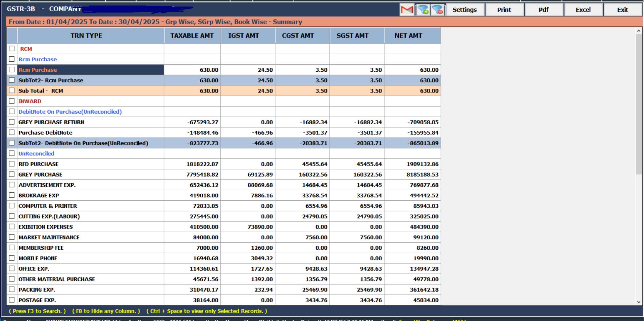Select the checkbox beside Rcm Purchase
Viewport: 644px width, 321px height.
[12, 59]
